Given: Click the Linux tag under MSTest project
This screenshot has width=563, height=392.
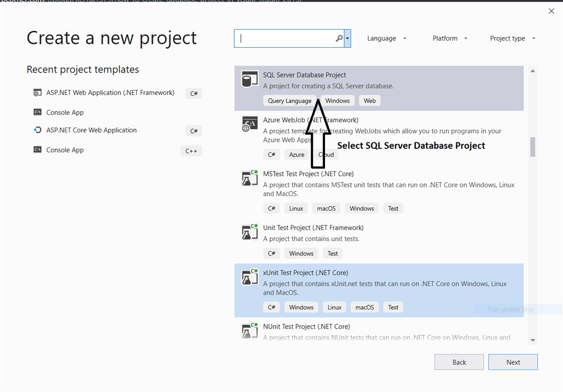Looking at the screenshot, I should pyautogui.click(x=296, y=208).
